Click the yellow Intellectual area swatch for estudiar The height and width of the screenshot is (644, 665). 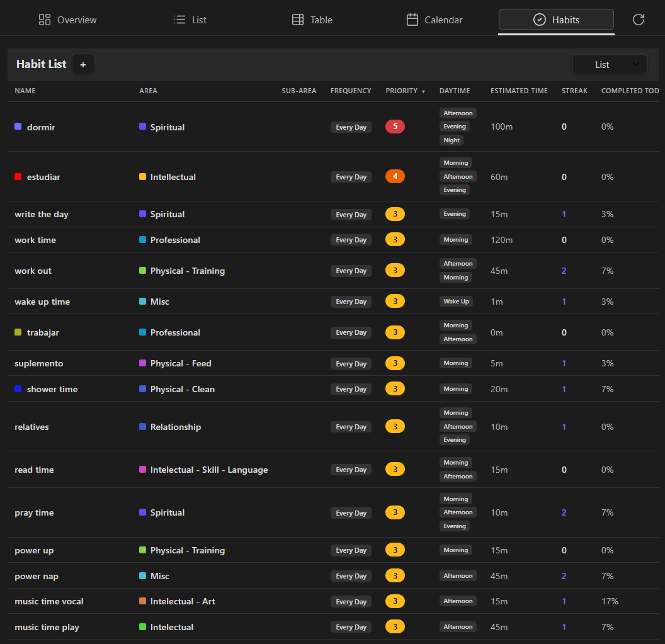coord(142,176)
